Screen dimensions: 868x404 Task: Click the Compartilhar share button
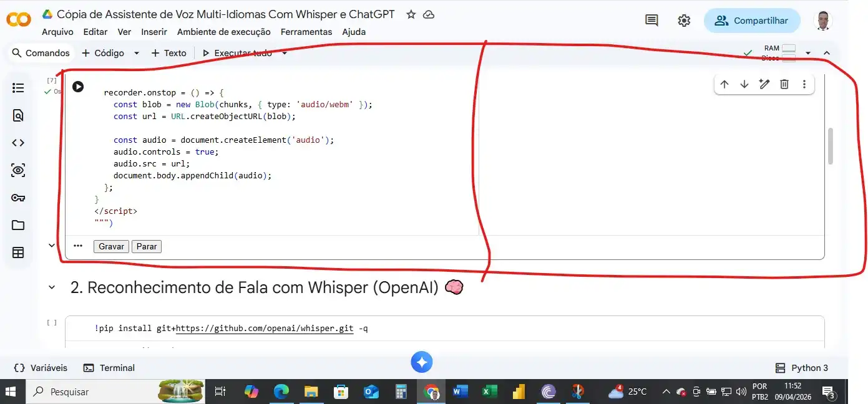coord(752,21)
